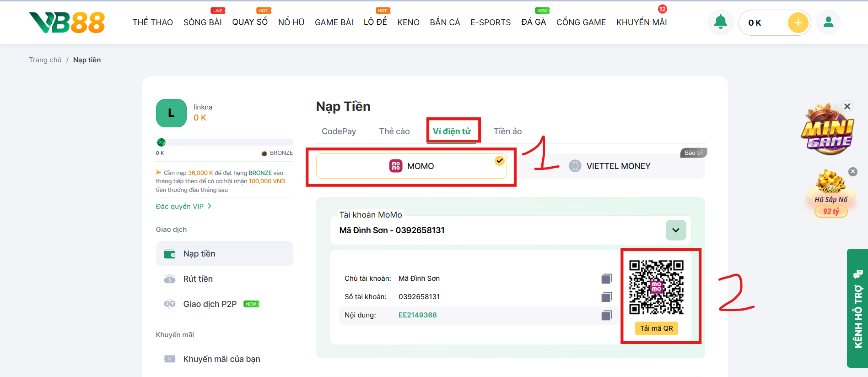Screen dimensions: 868x377
Task: Open the Khuyến Mãi menu item
Action: coord(641,22)
